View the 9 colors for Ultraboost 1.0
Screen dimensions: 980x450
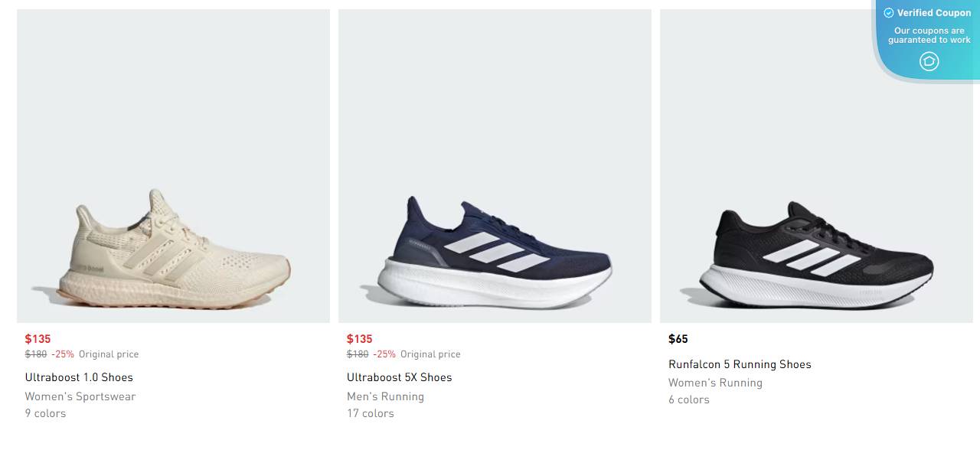pos(45,413)
